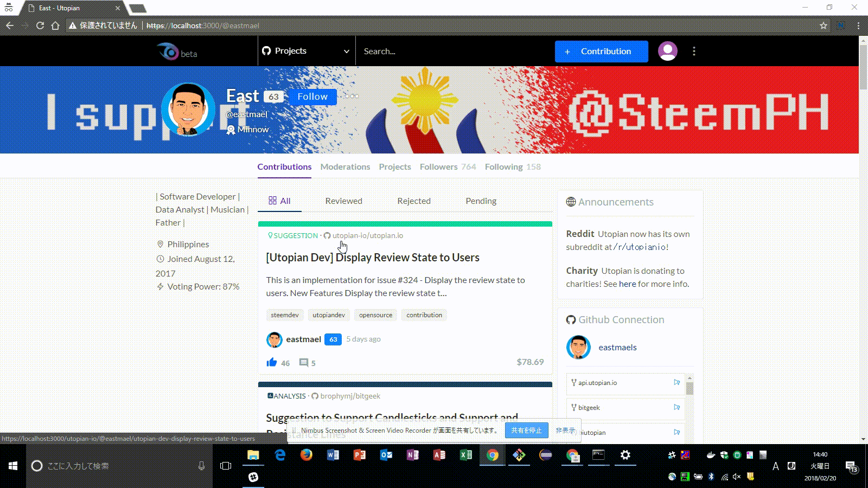This screenshot has height=488, width=868.
Task: Open the Following 158 tab
Action: [x=513, y=166]
